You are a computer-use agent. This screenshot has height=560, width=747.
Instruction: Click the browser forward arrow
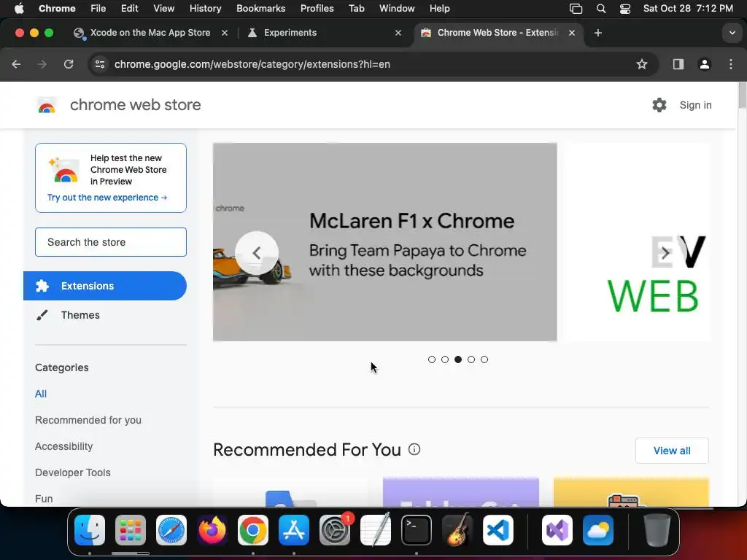pos(42,64)
